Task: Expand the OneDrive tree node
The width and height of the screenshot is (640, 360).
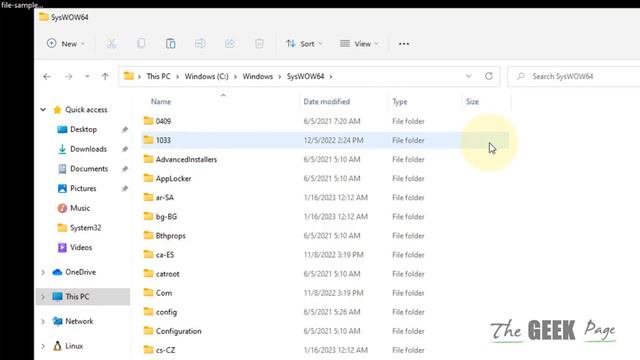Action: [43, 272]
